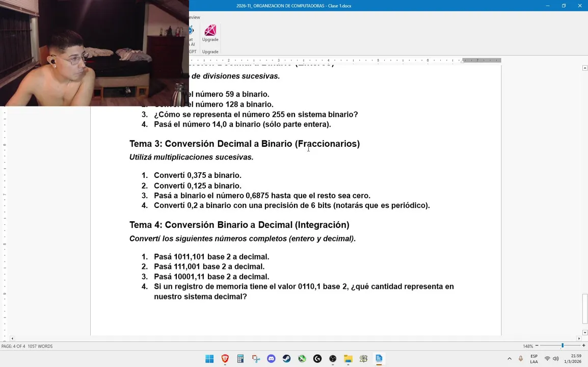The width and height of the screenshot is (588, 367).
Task: Click line 'Convertí 0,2 a binario' with 6 bits
Action: 292,205
